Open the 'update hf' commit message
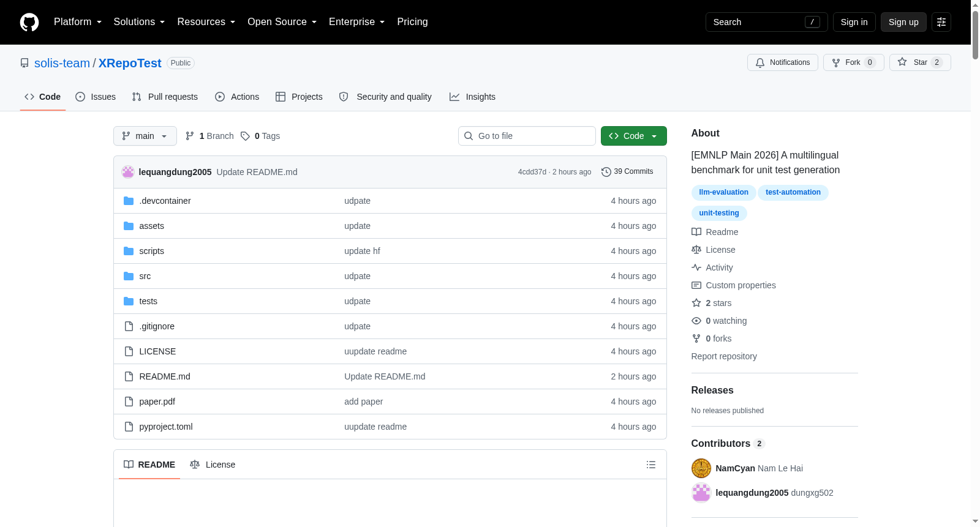980x527 pixels. tap(362, 251)
